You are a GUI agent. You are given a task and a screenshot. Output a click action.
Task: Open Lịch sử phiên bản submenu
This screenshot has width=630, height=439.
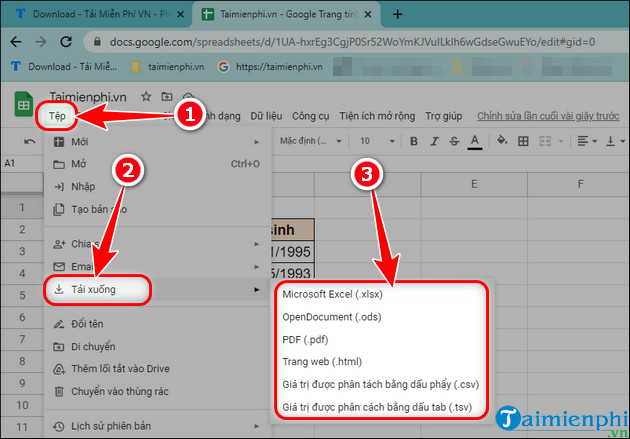pyautogui.click(x=158, y=426)
